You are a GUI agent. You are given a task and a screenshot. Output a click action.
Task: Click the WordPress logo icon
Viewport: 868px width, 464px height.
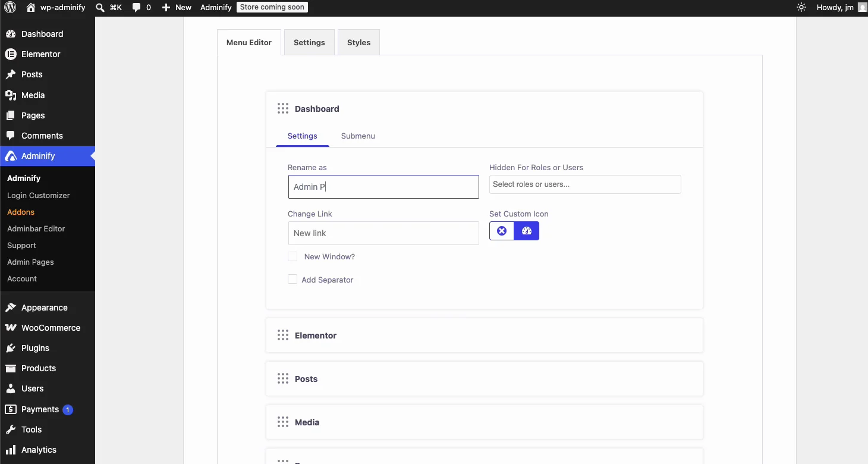tap(10, 8)
